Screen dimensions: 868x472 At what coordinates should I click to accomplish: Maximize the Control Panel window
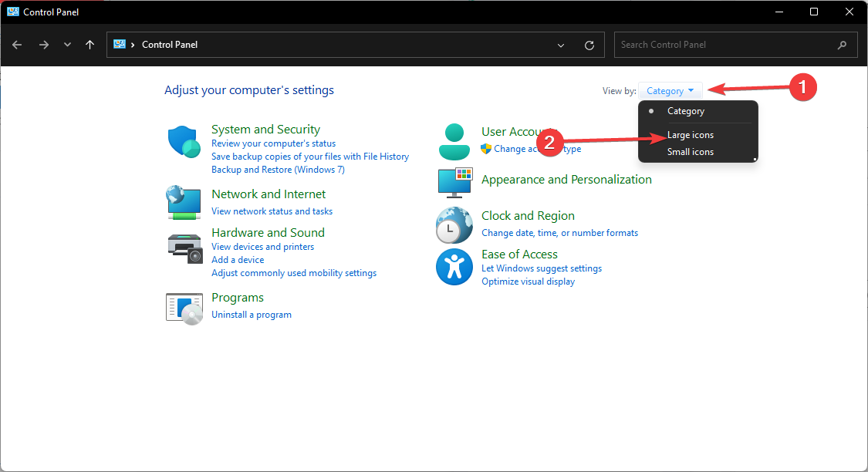pyautogui.click(x=814, y=12)
